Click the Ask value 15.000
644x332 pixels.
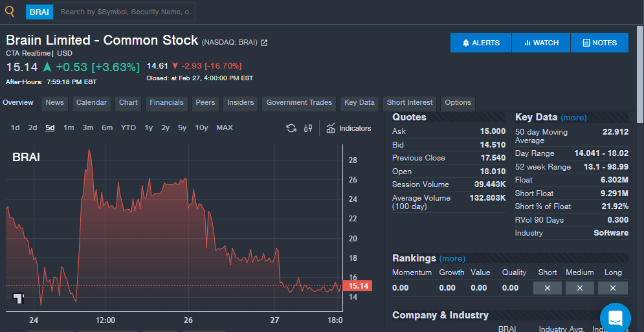tap(493, 131)
